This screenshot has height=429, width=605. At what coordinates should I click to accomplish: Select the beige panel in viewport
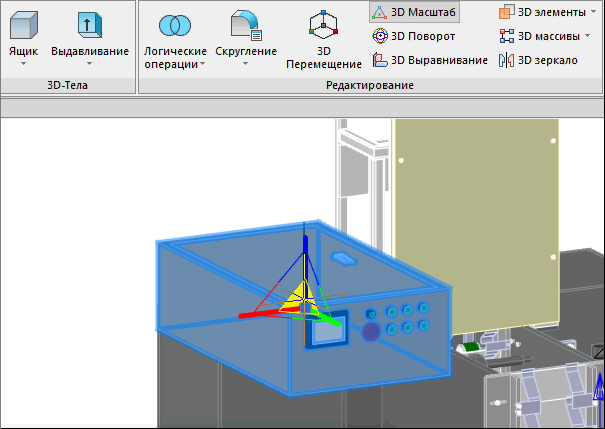(477, 226)
